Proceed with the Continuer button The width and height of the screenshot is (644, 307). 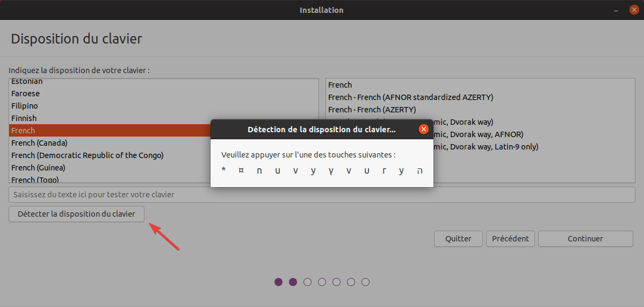(585, 239)
